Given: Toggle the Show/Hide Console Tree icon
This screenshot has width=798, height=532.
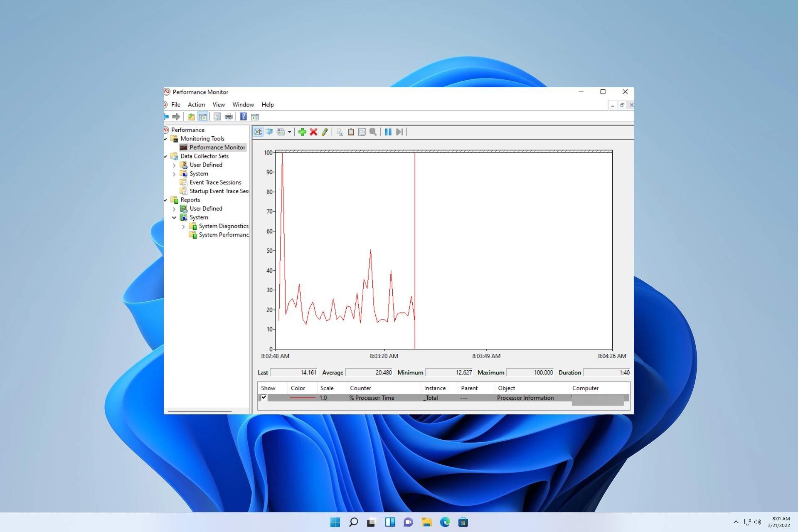Looking at the screenshot, I should tap(203, 117).
